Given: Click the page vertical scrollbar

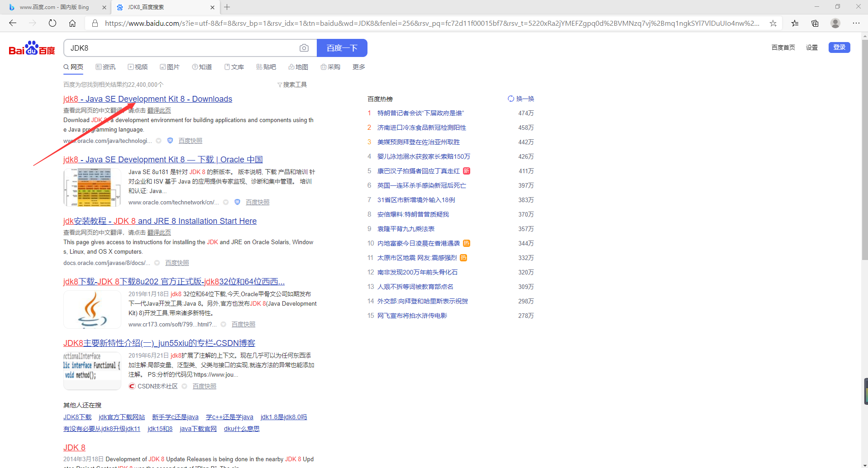Looking at the screenshot, I should pos(865,149).
